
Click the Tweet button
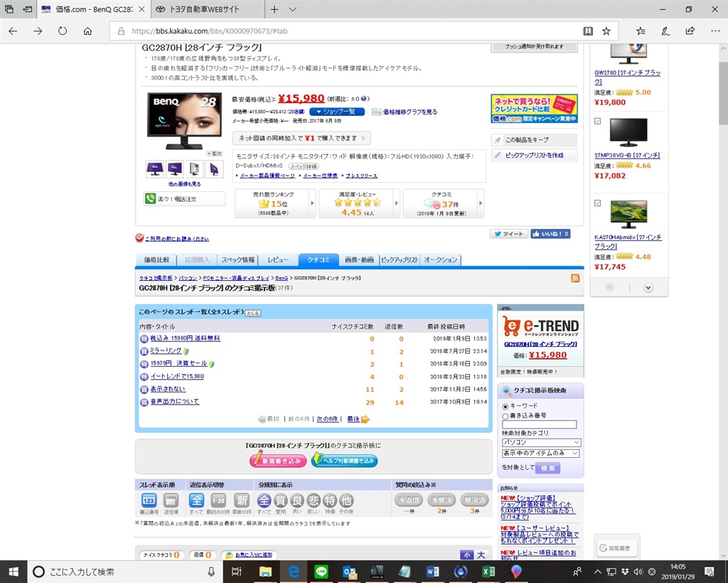coord(509,234)
